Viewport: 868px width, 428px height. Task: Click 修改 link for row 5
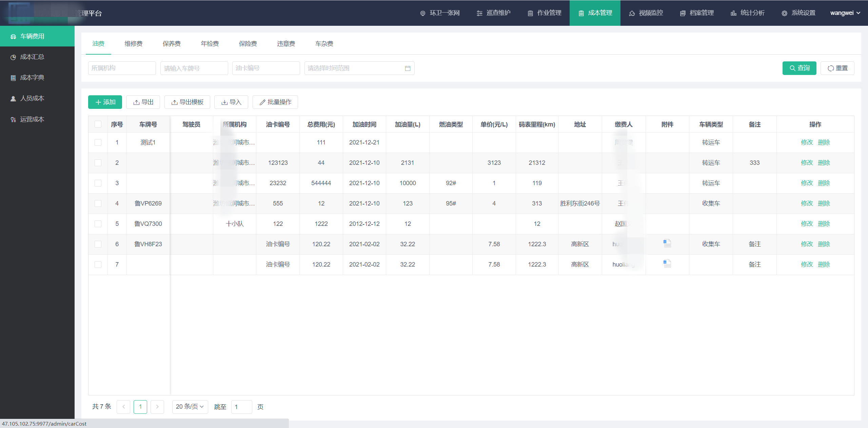point(807,224)
